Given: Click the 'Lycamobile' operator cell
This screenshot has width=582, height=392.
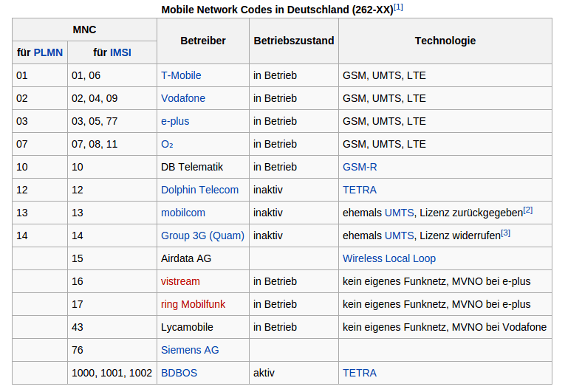Looking at the screenshot, I should 203,327.
